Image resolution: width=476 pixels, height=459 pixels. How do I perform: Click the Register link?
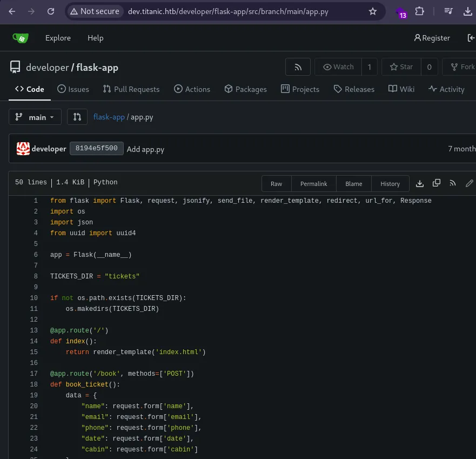pos(432,38)
